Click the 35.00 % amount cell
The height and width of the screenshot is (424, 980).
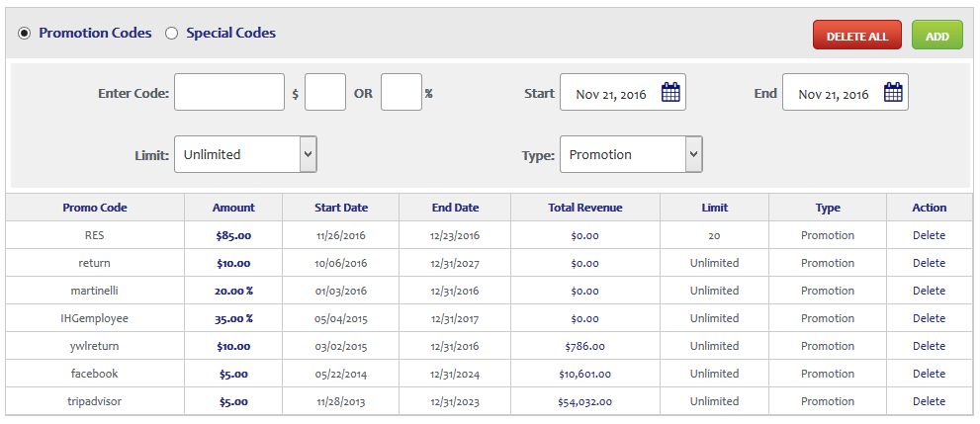[x=233, y=318]
